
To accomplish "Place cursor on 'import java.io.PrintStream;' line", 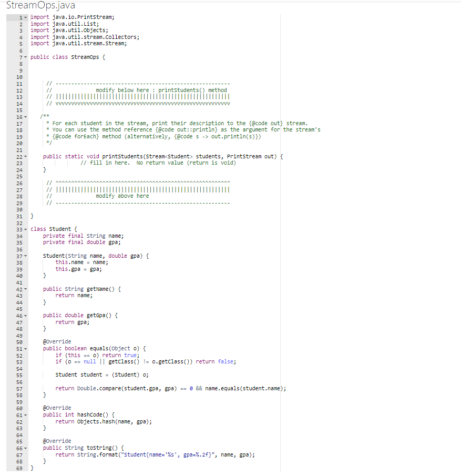I will (72, 17).
